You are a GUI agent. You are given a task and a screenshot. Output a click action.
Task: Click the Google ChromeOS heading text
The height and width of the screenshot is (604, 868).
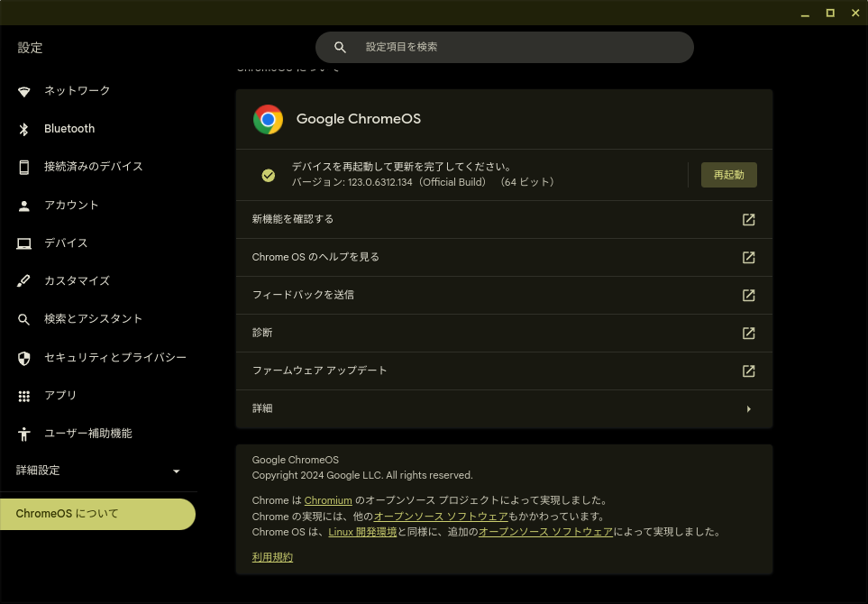tap(358, 118)
